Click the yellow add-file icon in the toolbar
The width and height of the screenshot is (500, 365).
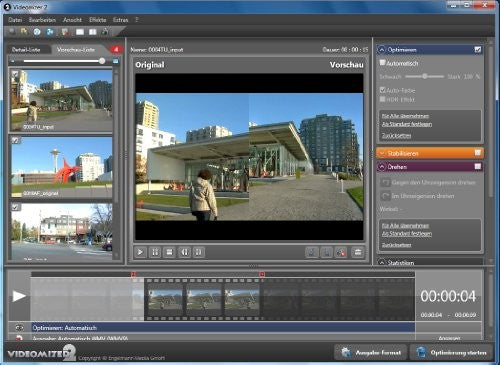pos(24,32)
